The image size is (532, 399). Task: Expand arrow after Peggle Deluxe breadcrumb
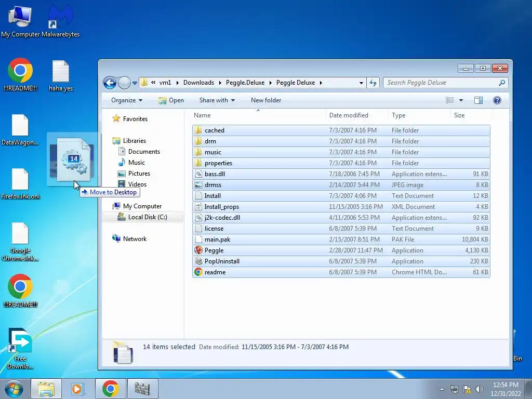click(321, 83)
